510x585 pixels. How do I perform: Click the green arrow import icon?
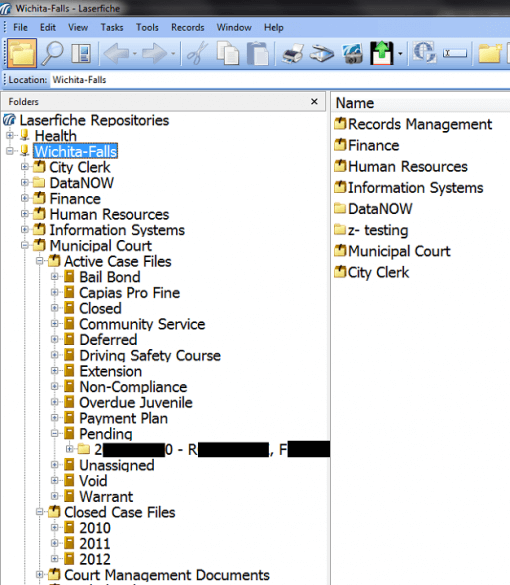(x=381, y=53)
